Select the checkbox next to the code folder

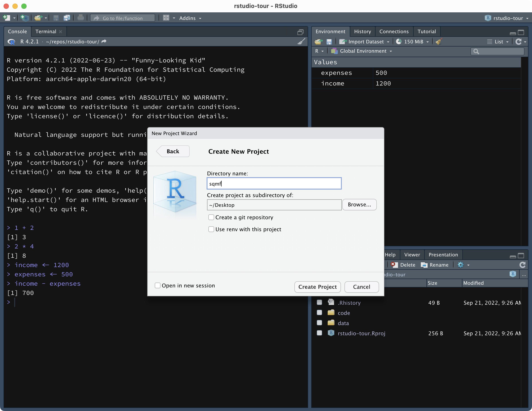tap(319, 313)
